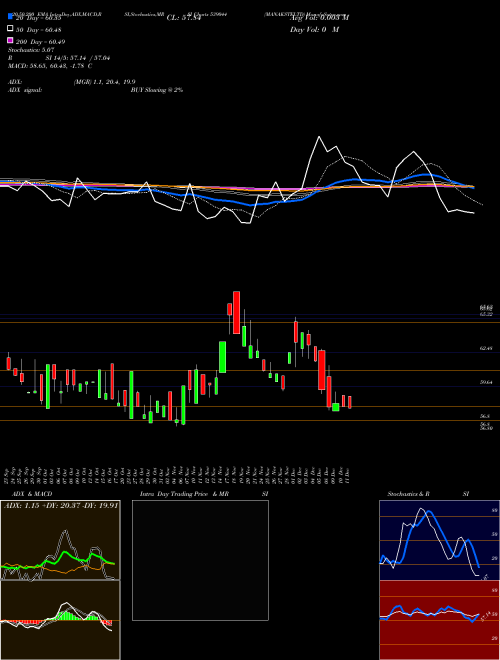Click the magenta 200 Day legend swatch
The image size is (500, 660).
pyautogui.click(x=10, y=40)
